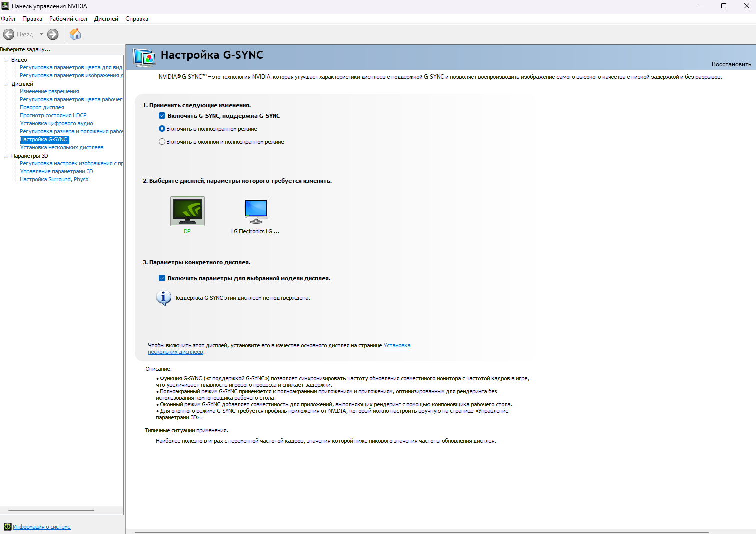Collapse the Видео tree node
This screenshot has height=534, width=756.
6,60
